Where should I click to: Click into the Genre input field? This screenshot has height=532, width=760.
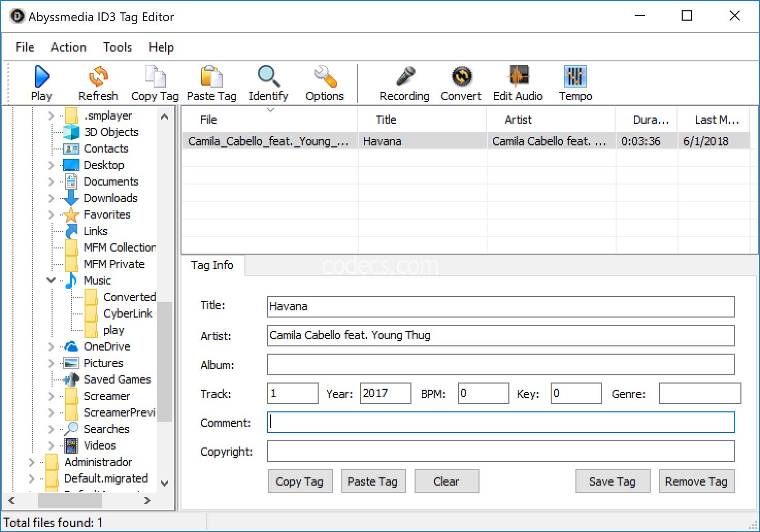(x=700, y=393)
